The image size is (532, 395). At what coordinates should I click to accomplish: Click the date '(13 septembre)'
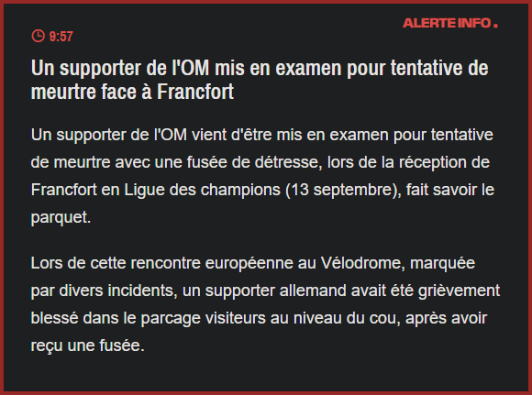(x=343, y=190)
